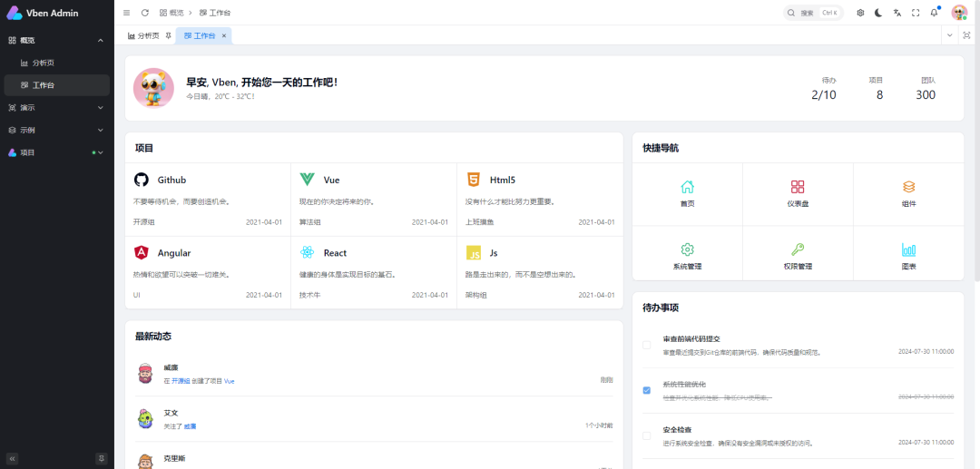Click the sidebar pin icon at bottom

tap(102, 458)
